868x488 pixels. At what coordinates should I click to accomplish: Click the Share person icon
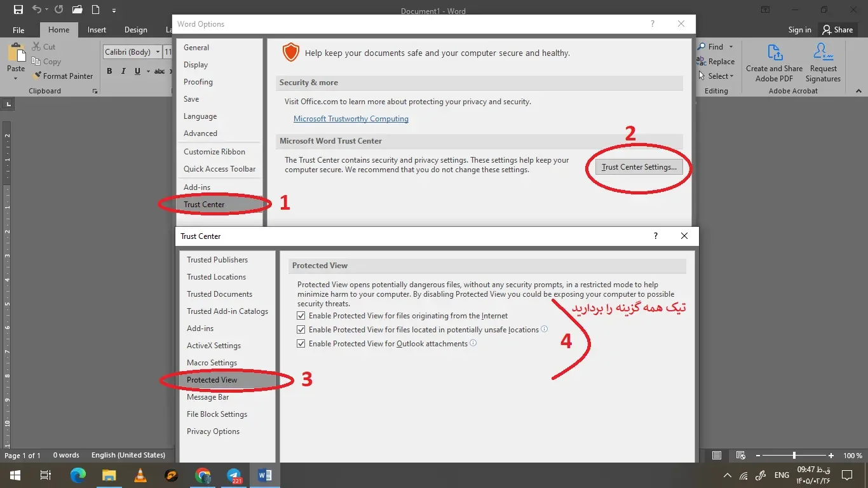click(827, 30)
